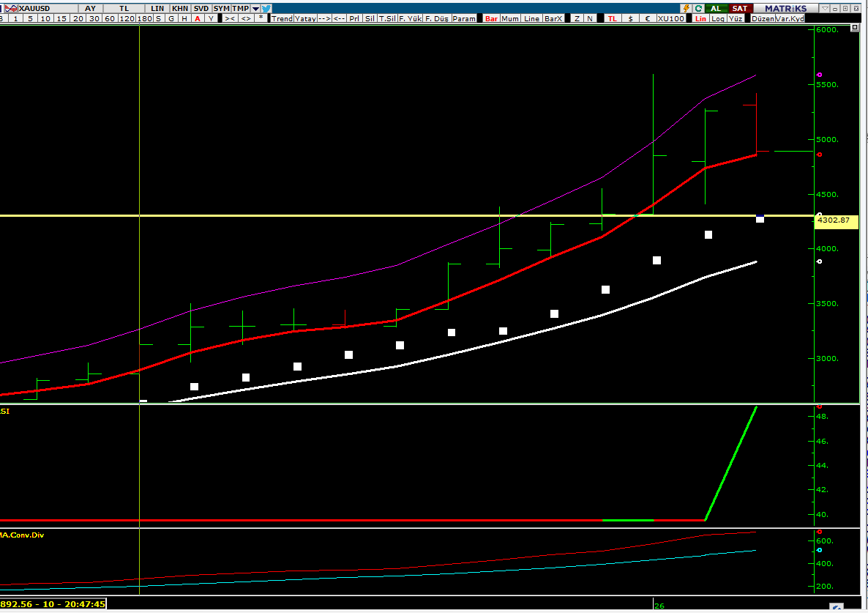868x613 pixels.
Task: Select the 120 minute period
Action: pyautogui.click(x=127, y=18)
